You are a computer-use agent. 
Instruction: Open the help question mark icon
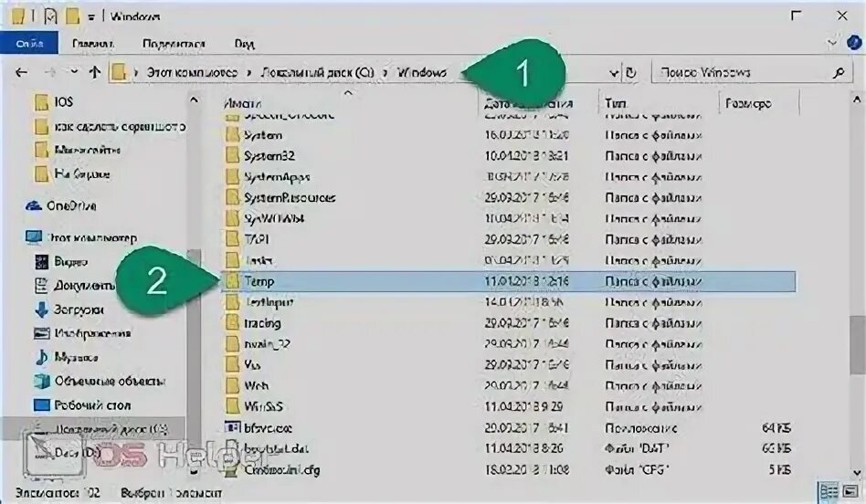(x=854, y=43)
